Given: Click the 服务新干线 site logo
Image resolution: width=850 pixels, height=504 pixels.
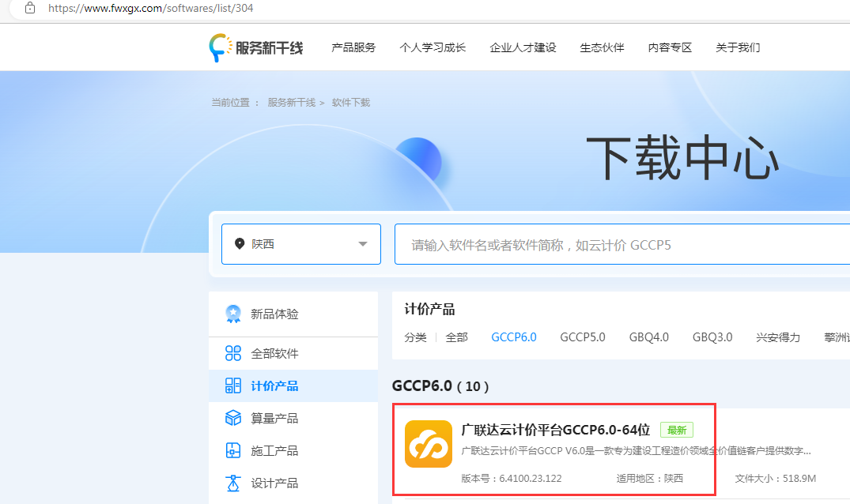Looking at the screenshot, I should (x=256, y=47).
